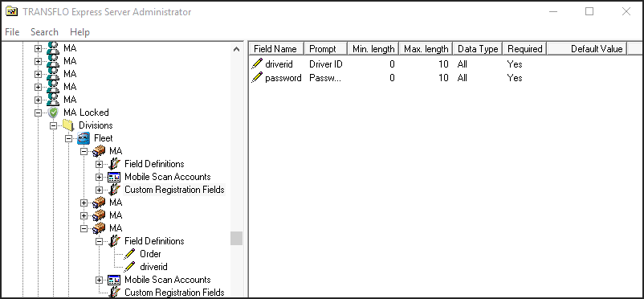Click the TRANSFLO application icon in the title bar

[x=11, y=11]
